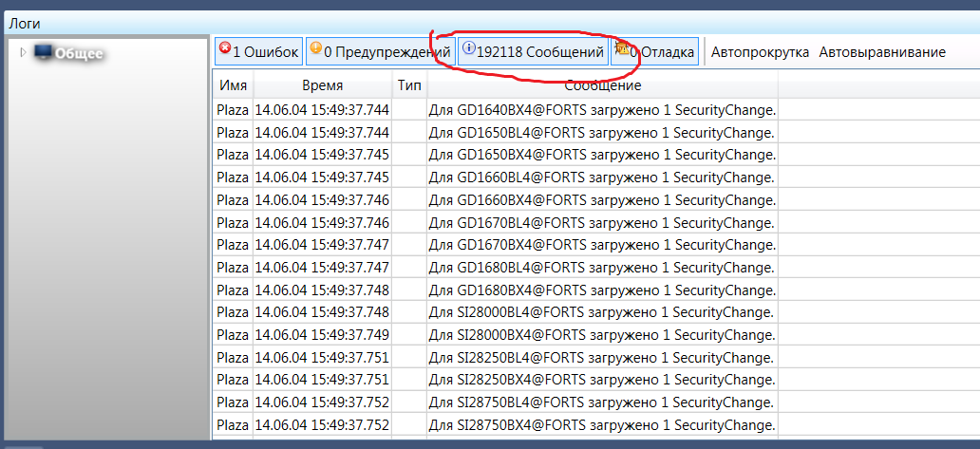Click the Логи window title
This screenshot has width=980, height=449.
[x=25, y=24]
